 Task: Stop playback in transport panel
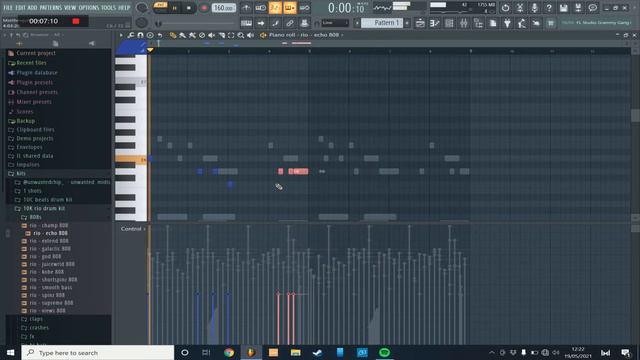[x=189, y=8]
